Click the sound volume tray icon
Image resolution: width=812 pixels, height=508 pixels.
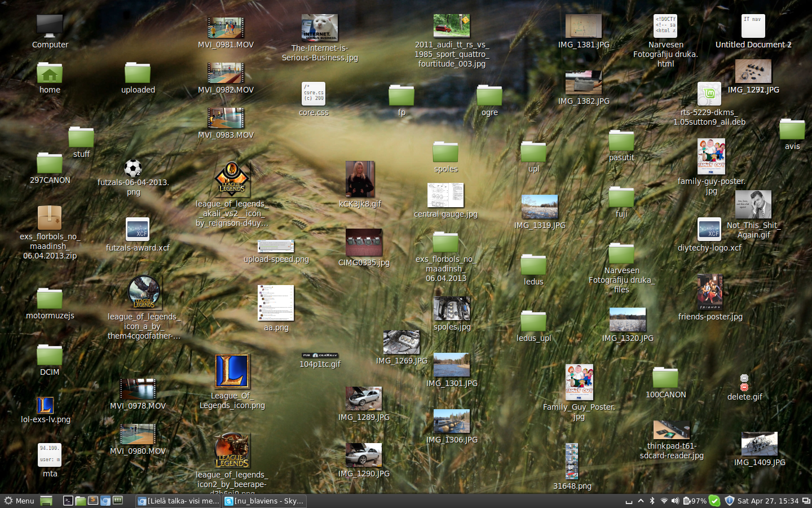(675, 501)
